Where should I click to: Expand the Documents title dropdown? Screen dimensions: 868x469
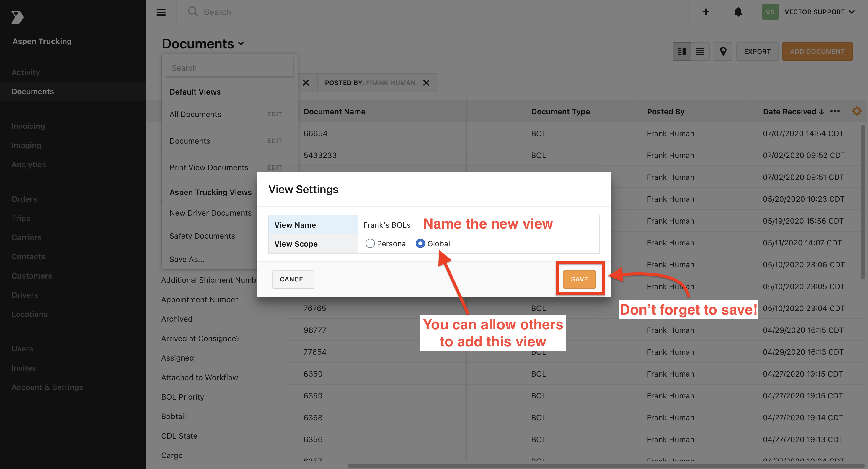[x=241, y=44]
